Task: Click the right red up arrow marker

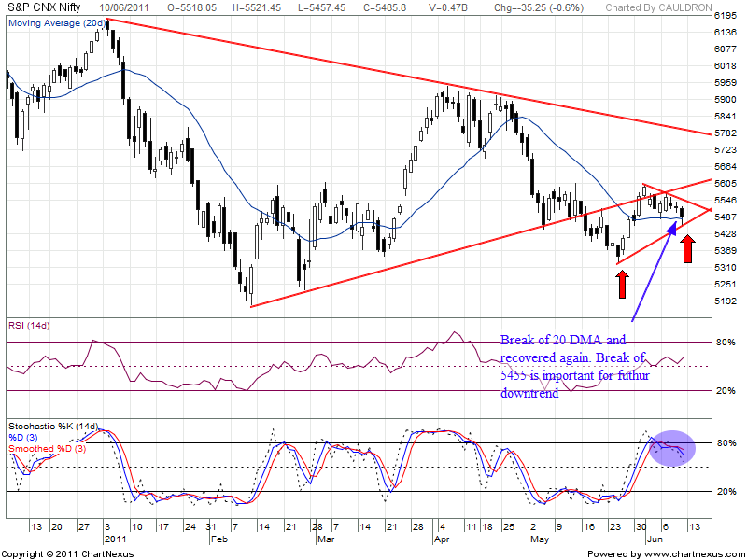Action: pos(687,248)
